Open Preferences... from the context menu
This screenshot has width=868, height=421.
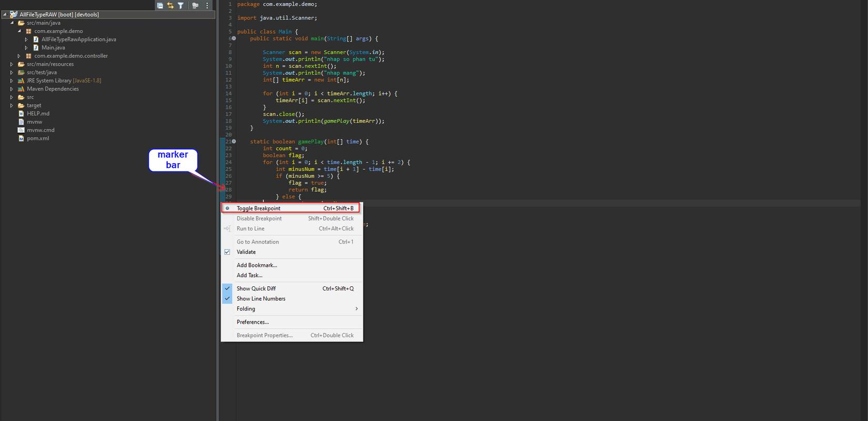253,322
